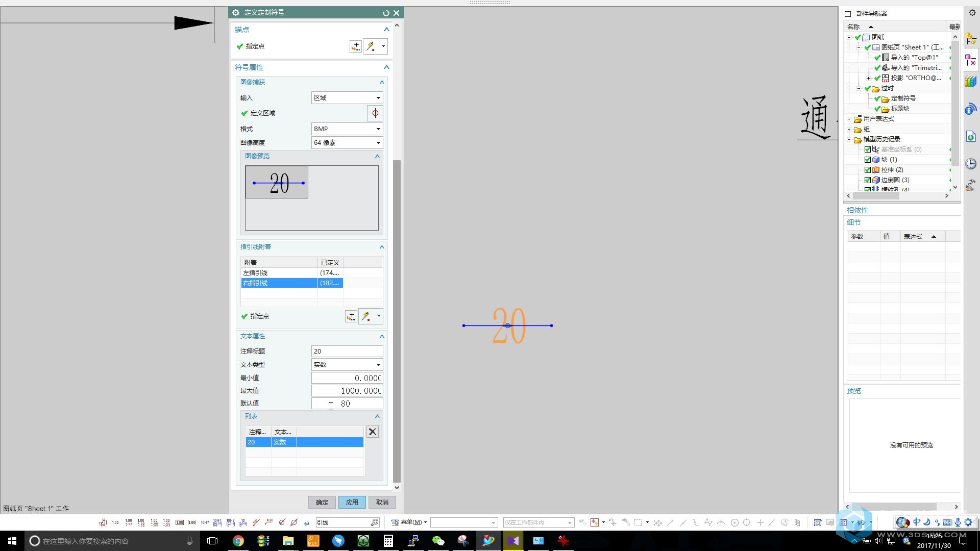Reset the 定义定制符号 dialog
The image size is (980, 551).
click(x=385, y=13)
